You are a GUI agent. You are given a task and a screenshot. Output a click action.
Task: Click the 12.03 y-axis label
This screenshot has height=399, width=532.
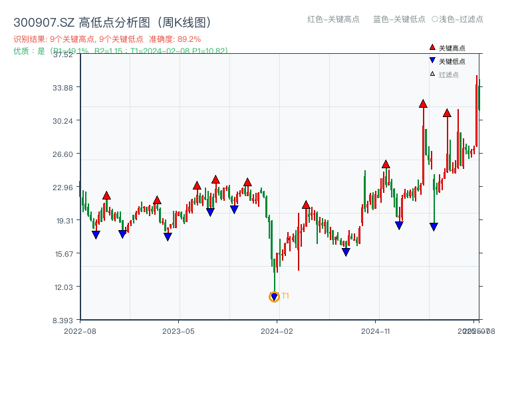tap(64, 287)
